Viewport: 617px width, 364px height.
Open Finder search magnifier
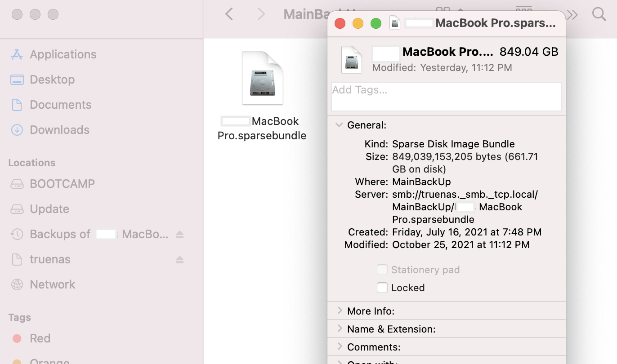click(x=599, y=14)
